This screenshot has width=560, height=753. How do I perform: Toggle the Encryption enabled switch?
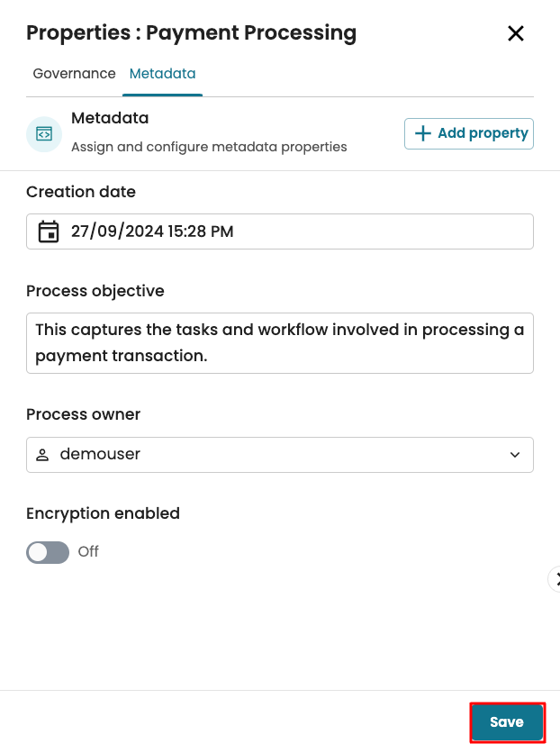pyautogui.click(x=48, y=552)
